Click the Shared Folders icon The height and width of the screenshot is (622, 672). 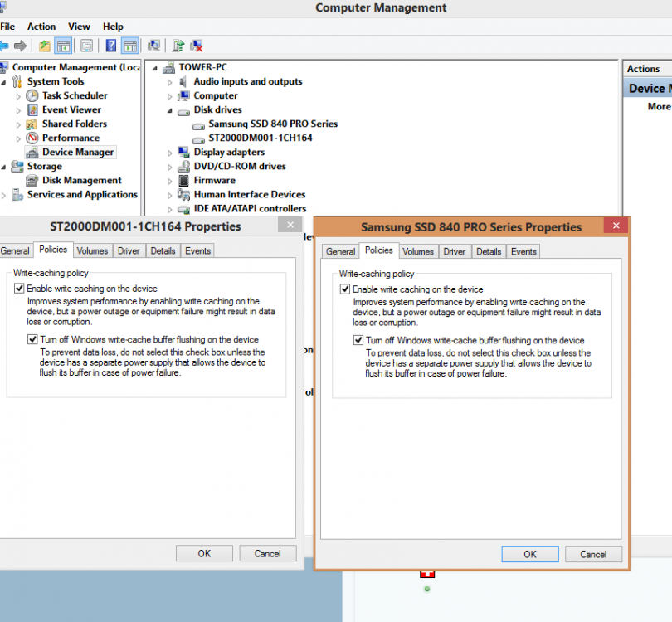point(32,124)
